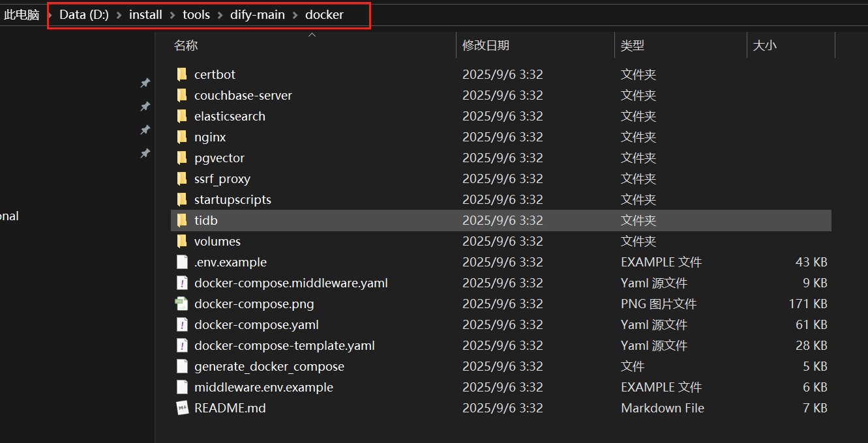The image size is (868, 443).
Task: Click the PNG 图片文件 type cell
Action: pos(659,304)
